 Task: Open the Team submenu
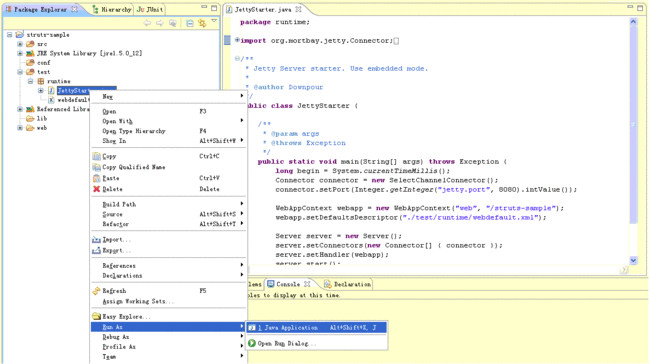(x=169, y=357)
